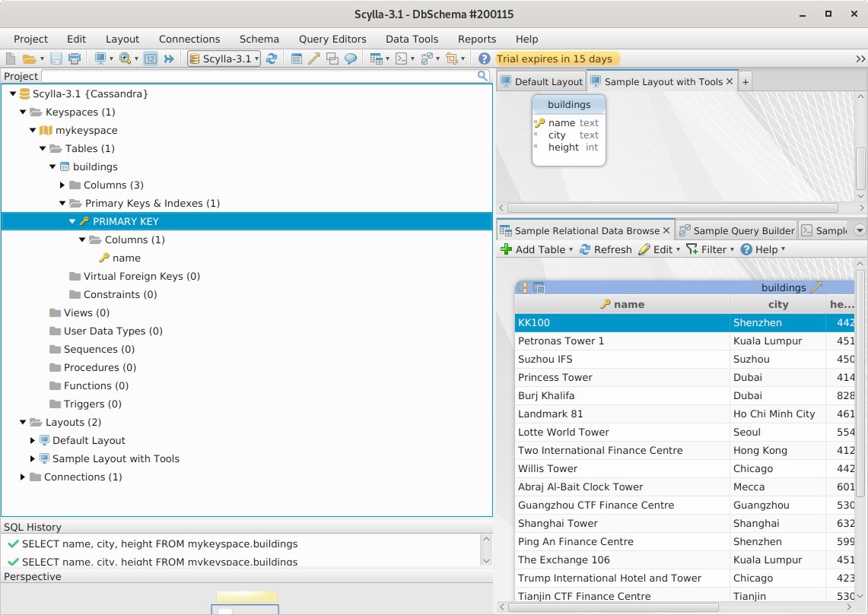Switch to the Default Layout tab
Viewport: 868px width, 615px height.
coord(542,82)
